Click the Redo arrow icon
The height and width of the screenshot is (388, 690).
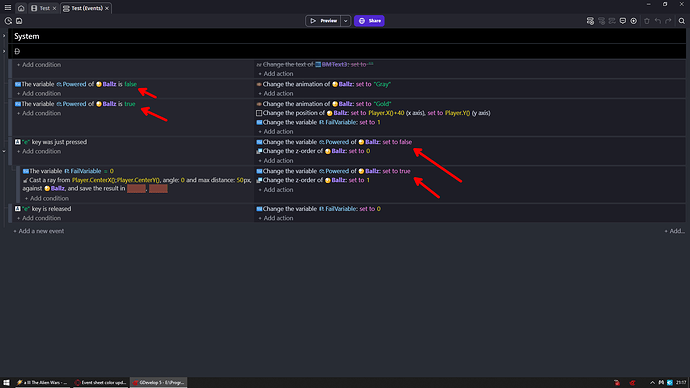[668, 21]
